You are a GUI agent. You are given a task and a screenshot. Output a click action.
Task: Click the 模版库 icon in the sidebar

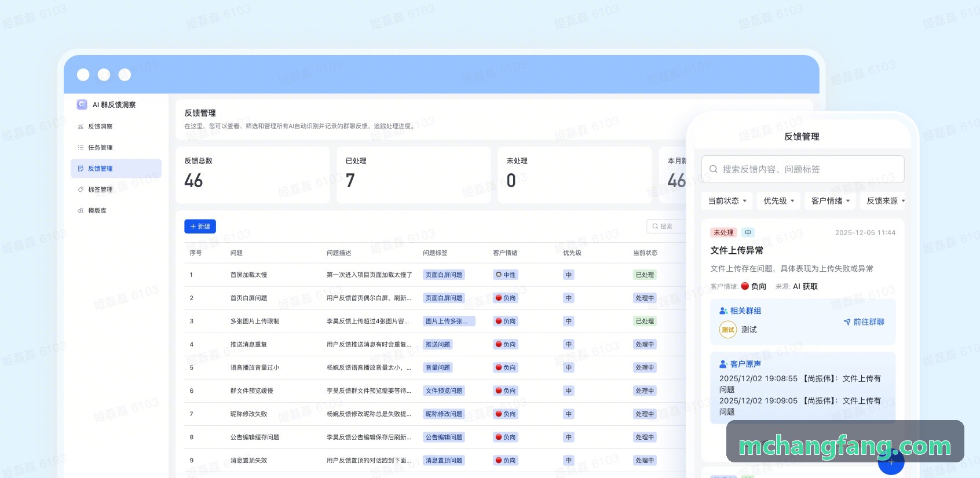pos(81,210)
